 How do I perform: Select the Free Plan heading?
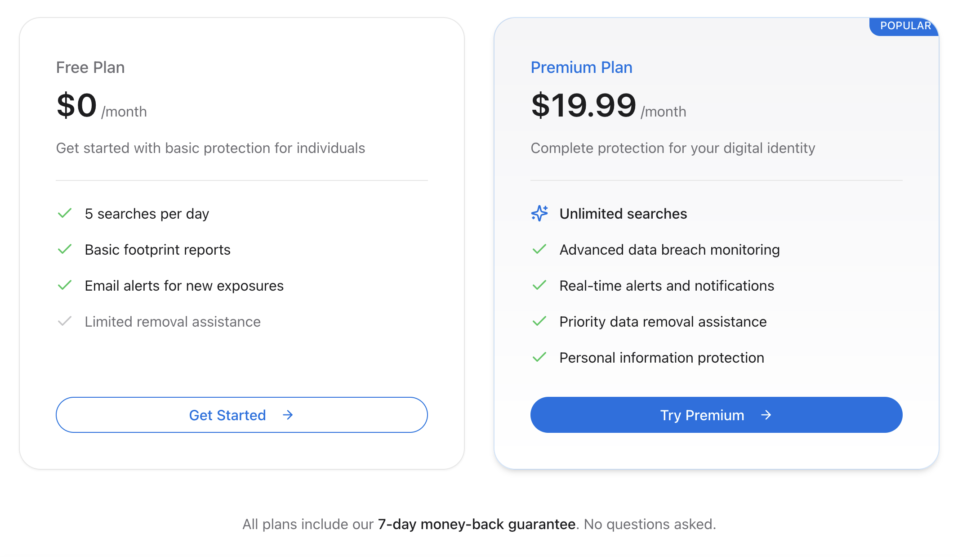(x=90, y=67)
